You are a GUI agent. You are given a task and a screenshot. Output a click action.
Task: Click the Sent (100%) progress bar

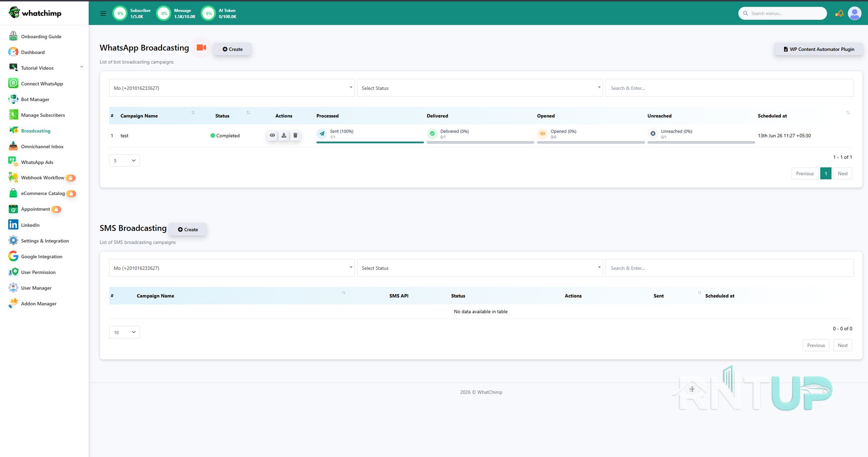pos(370,142)
